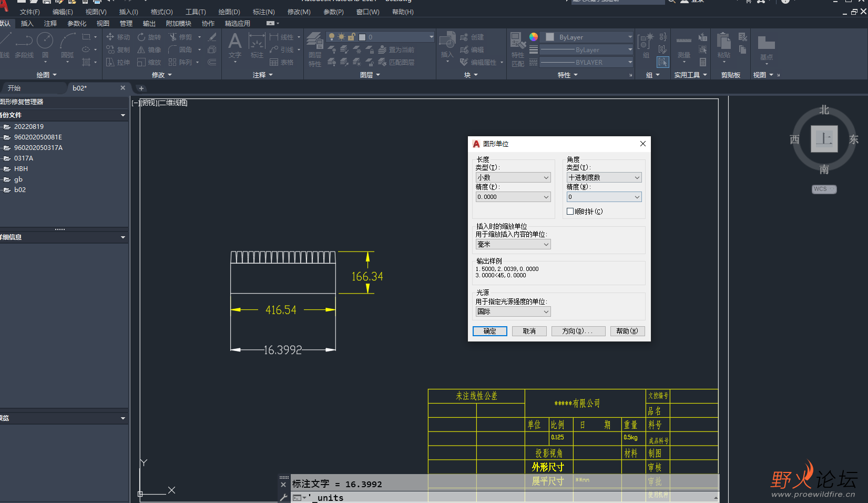Toggle the Clockwise (顺时针) checkbox
Screen dimensions: 868x503
click(x=570, y=212)
